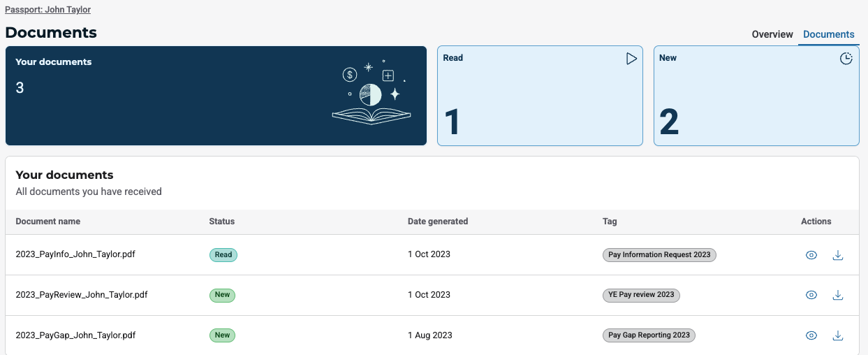868x355 pixels.
Task: Download 2023_PayInfo_John_Taylor.pdf via download icon
Action: coord(838,255)
